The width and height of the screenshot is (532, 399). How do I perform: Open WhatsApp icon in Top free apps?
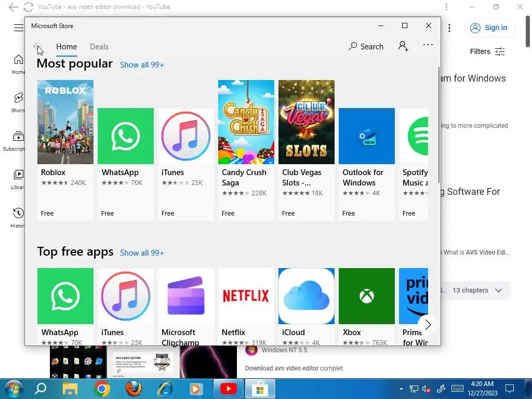[x=65, y=296]
